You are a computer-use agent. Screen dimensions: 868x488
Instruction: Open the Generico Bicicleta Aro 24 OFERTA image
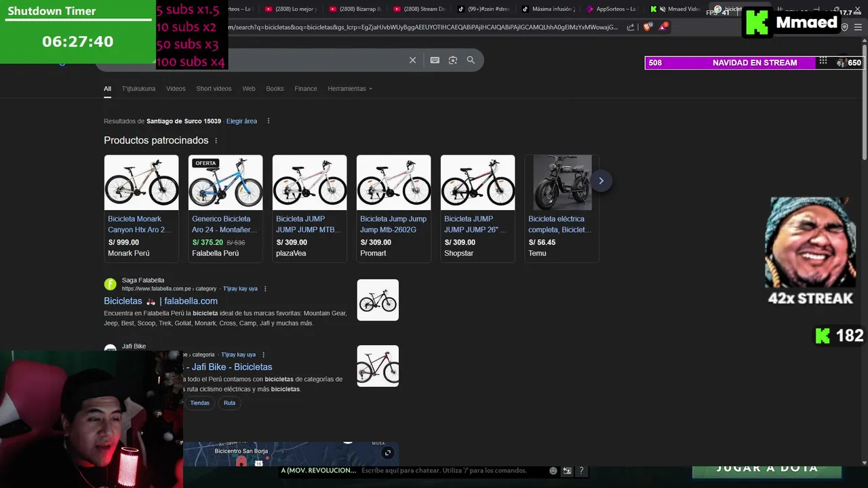point(225,182)
